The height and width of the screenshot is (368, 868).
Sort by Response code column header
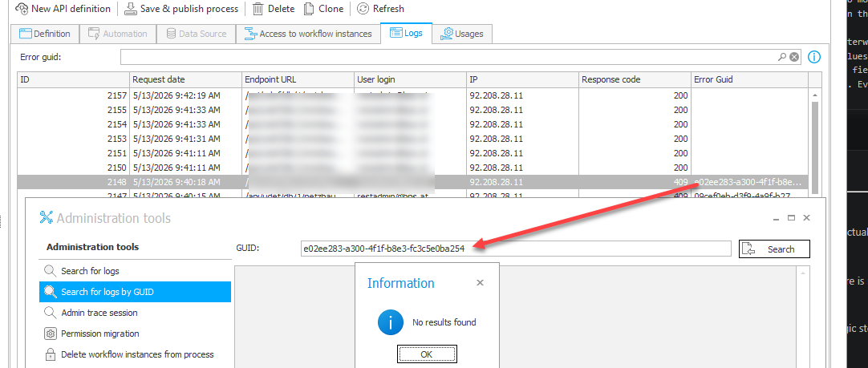click(635, 79)
